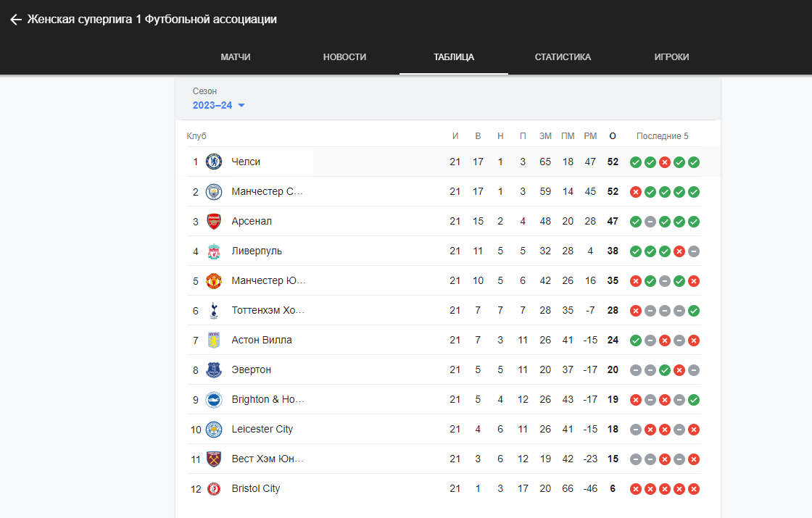Image resolution: width=812 pixels, height=518 pixels.
Task: Click the Liverpool club crest
Action: [214, 251]
